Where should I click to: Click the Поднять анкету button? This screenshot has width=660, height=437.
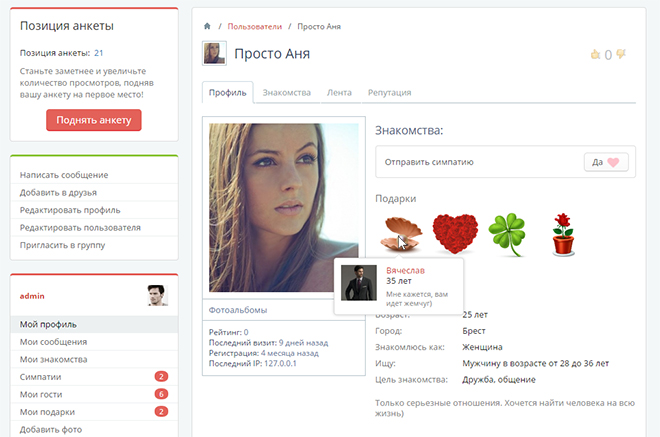click(94, 120)
